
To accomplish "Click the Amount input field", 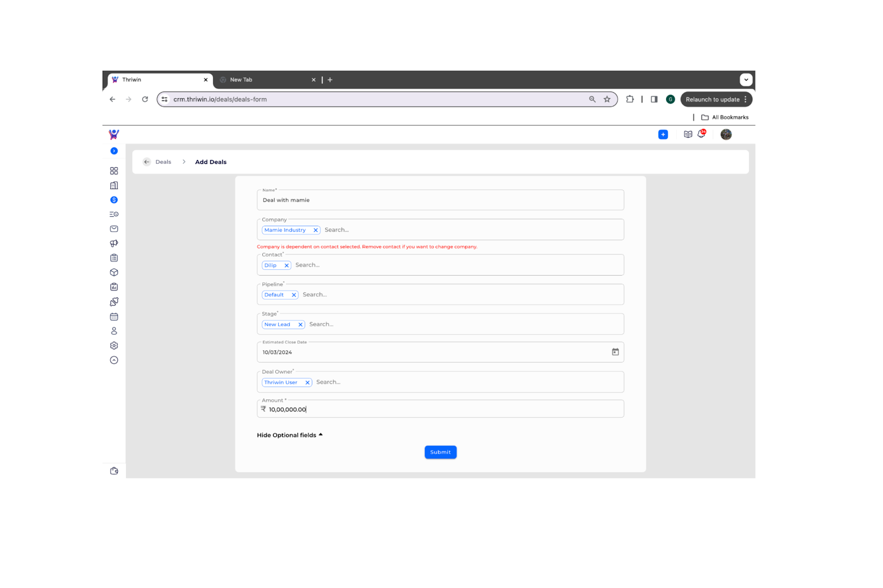I will coord(440,409).
